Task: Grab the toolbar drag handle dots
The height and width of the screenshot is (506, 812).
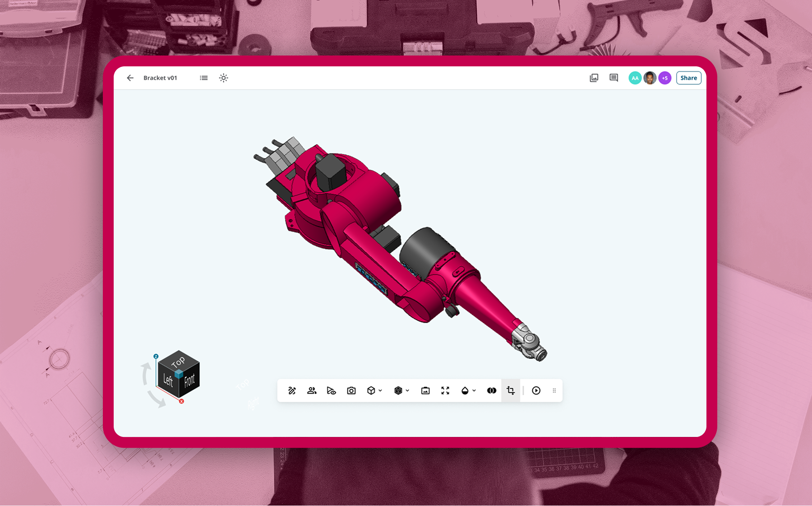Action: [x=554, y=391]
